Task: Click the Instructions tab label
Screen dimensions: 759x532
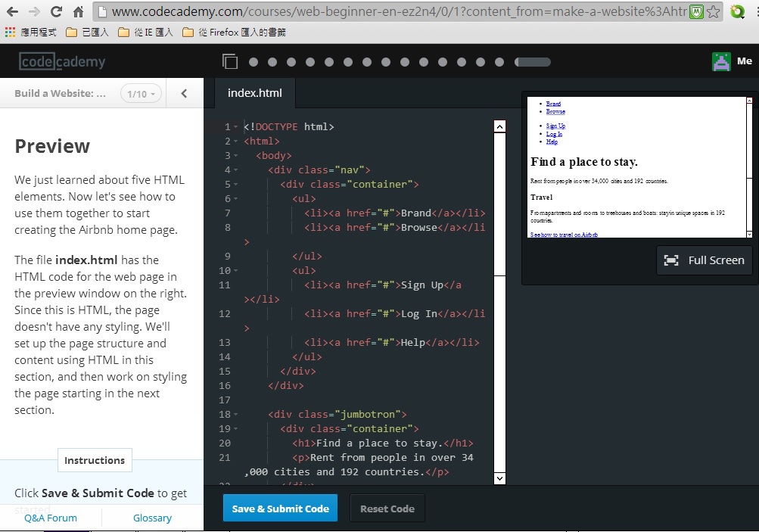Action: (x=95, y=460)
